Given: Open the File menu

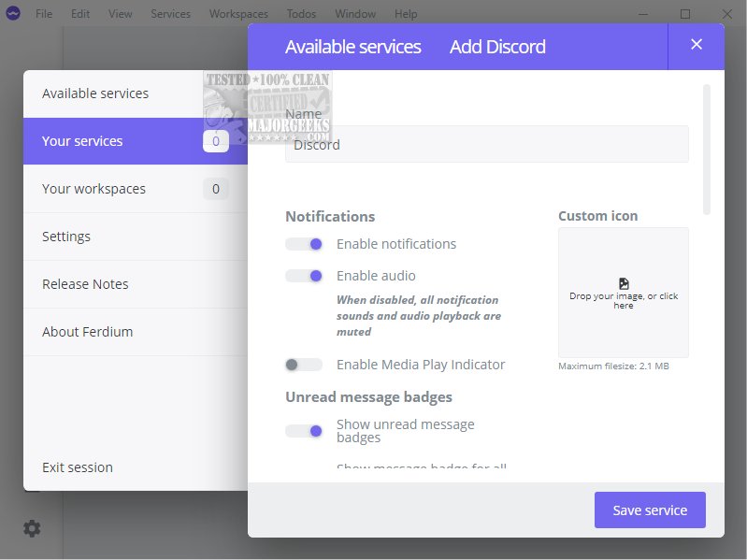Looking at the screenshot, I should tap(44, 14).
